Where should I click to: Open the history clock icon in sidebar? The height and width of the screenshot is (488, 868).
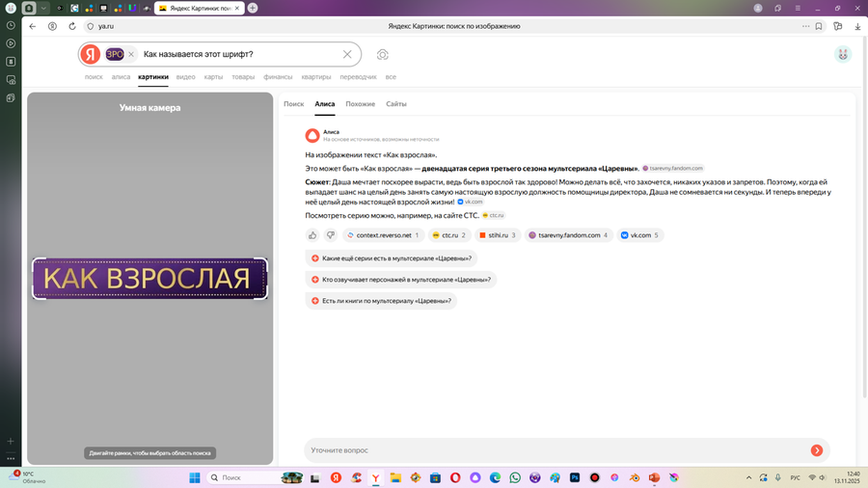coord(11,25)
